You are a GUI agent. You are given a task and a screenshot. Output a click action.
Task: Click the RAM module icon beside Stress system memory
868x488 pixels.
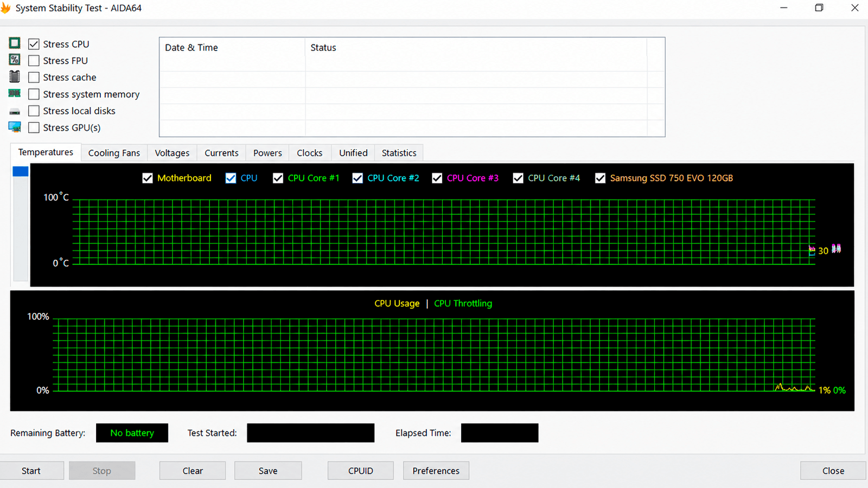pos(15,93)
